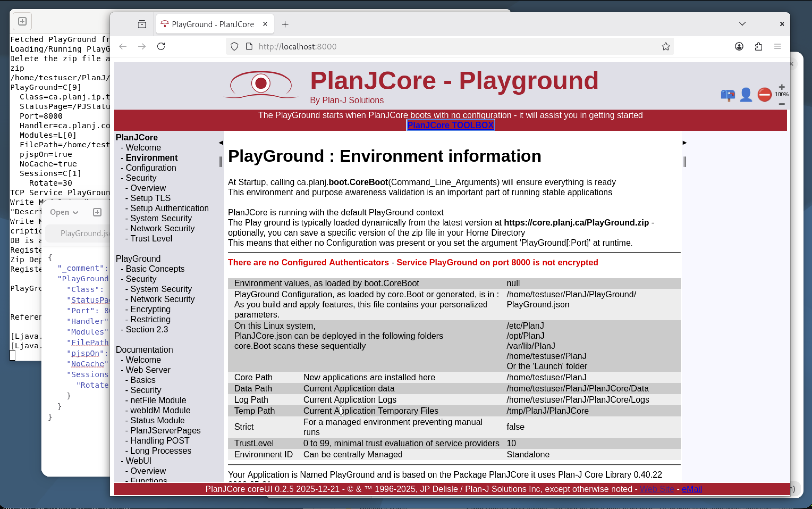812x509 pixels.
Task: Click the Documentation sidebar section heading
Action: point(144,349)
